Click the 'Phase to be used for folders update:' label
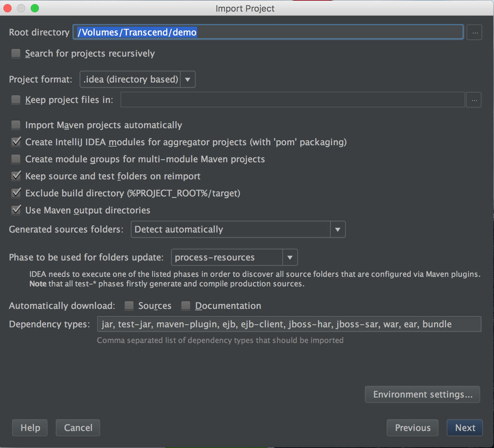This screenshot has width=494, height=448. click(86, 257)
